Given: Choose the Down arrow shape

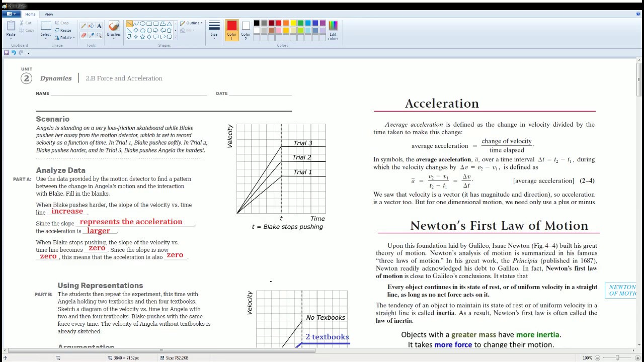Looking at the screenshot, I should click(129, 37).
